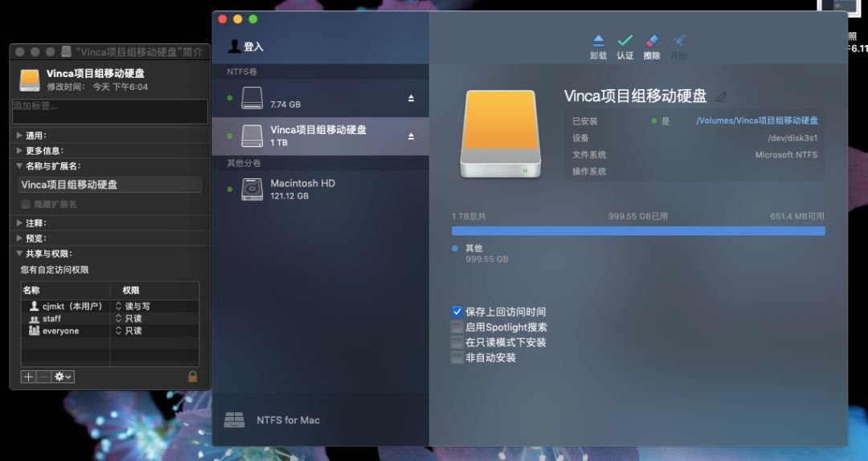
Task: Select the Vinca项目组移动硬盘 drive in sidebar
Action: coord(321,137)
